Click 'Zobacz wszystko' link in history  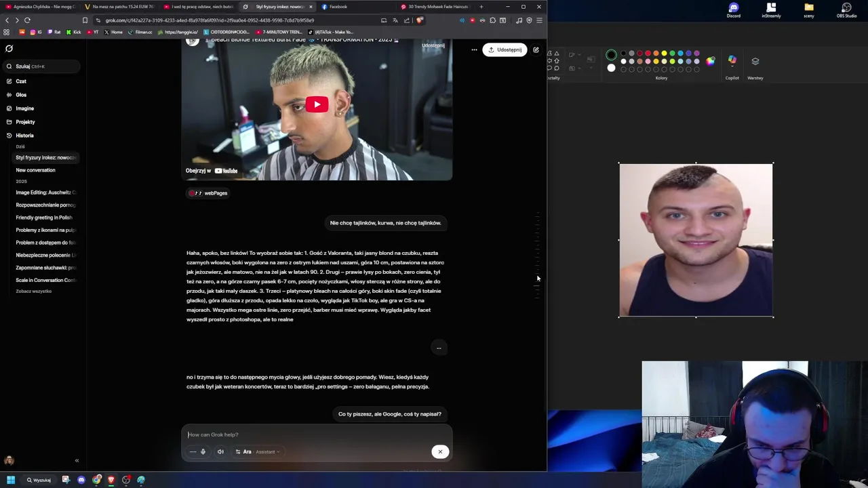point(33,291)
